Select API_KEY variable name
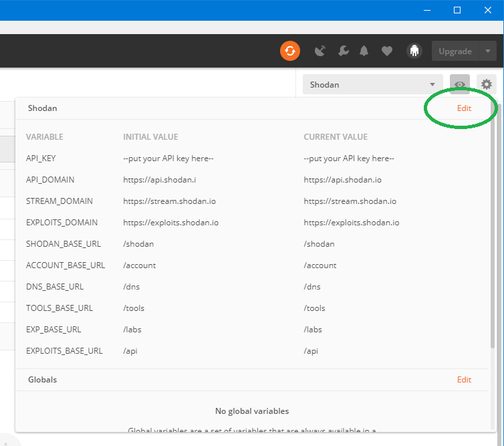The height and width of the screenshot is (446, 504). [x=41, y=158]
